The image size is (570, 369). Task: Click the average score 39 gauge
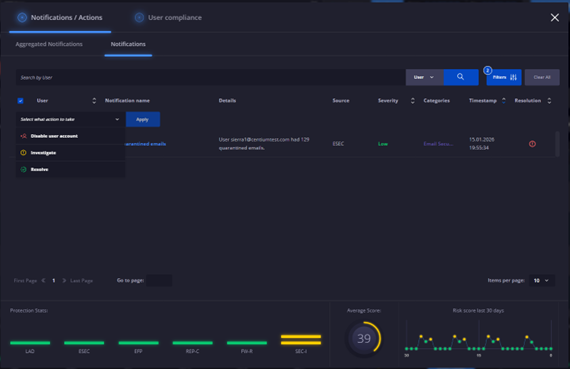point(364,338)
